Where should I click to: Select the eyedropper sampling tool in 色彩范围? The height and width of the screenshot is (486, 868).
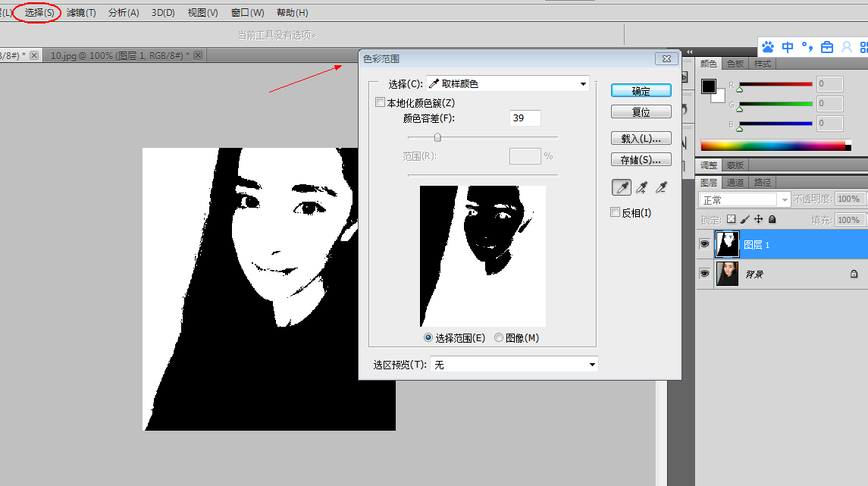click(x=622, y=187)
